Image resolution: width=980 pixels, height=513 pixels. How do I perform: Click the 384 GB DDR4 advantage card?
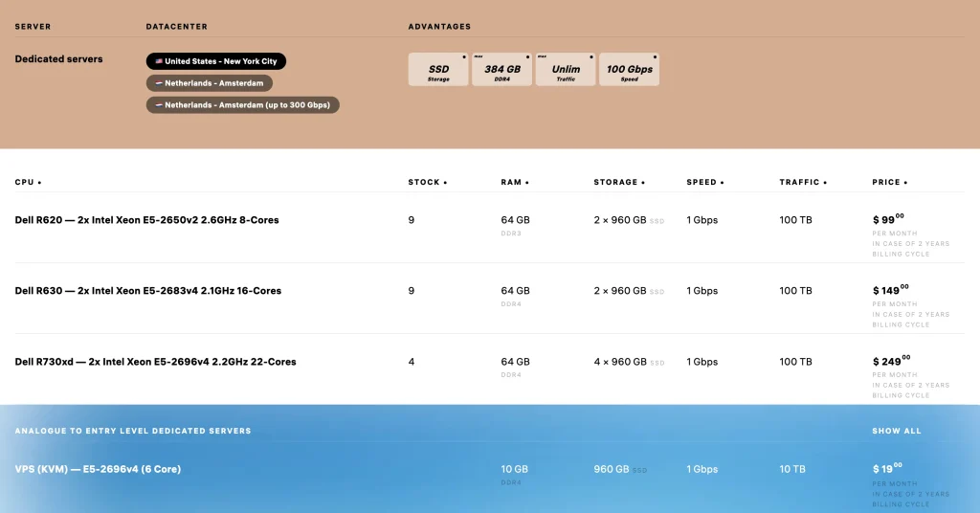tap(501, 69)
